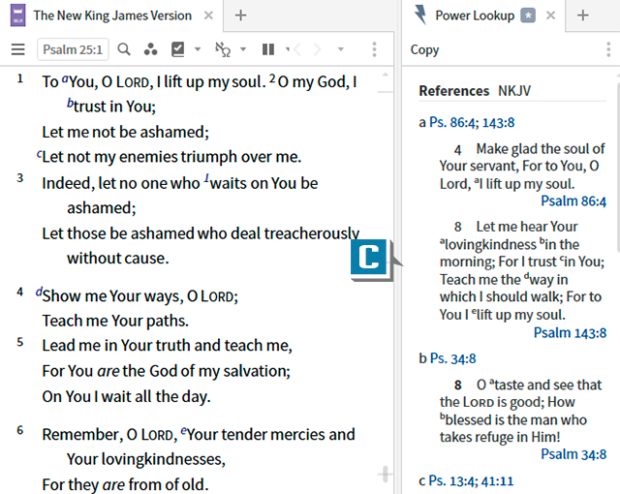The image size is (620, 494).
Task: Expand dropdown arrow beside interlinear icon
Action: click(x=243, y=49)
